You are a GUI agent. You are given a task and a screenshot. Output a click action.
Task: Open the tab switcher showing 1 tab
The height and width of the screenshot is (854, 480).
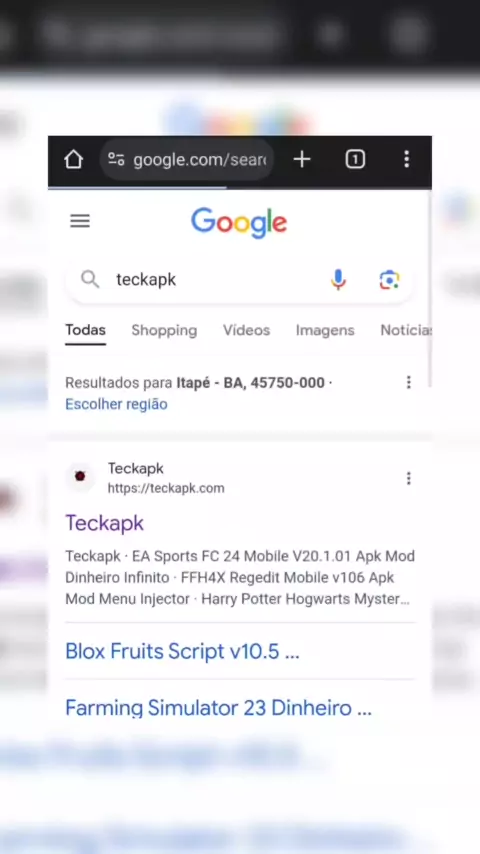(x=355, y=160)
